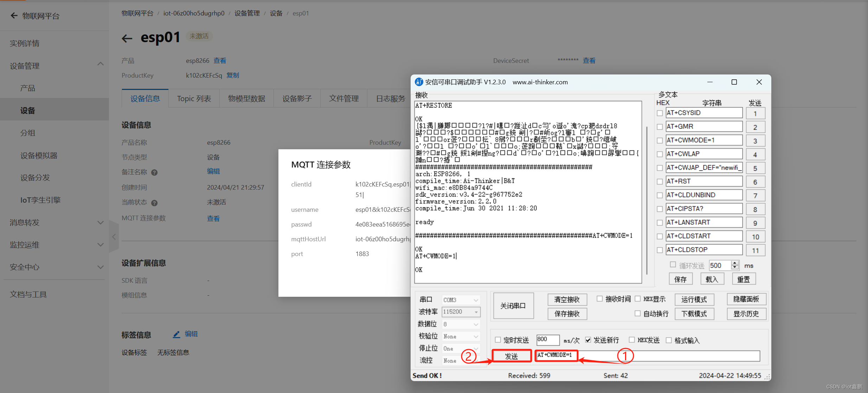The image size is (868, 393).
Task: Toggle the HEX显示 checkbox
Action: coord(638,299)
